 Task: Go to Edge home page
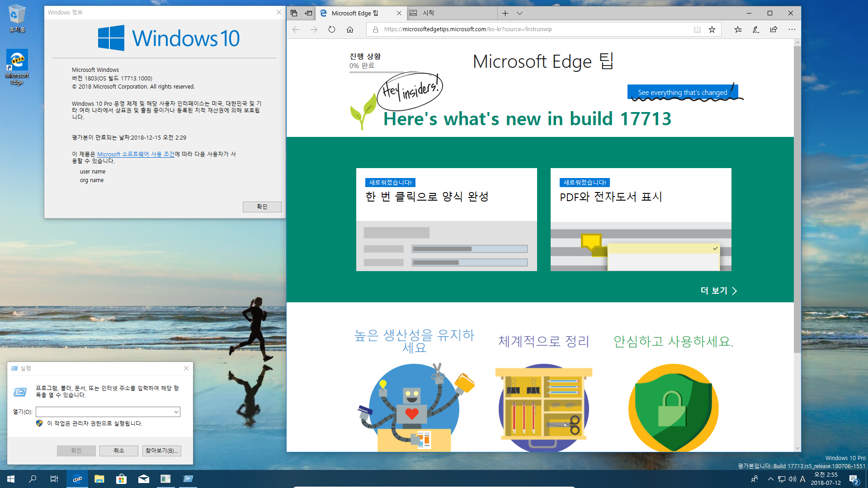click(350, 29)
